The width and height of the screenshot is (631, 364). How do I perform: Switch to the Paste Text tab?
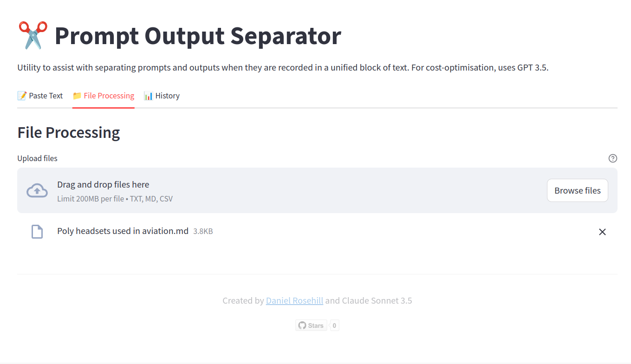coord(40,96)
